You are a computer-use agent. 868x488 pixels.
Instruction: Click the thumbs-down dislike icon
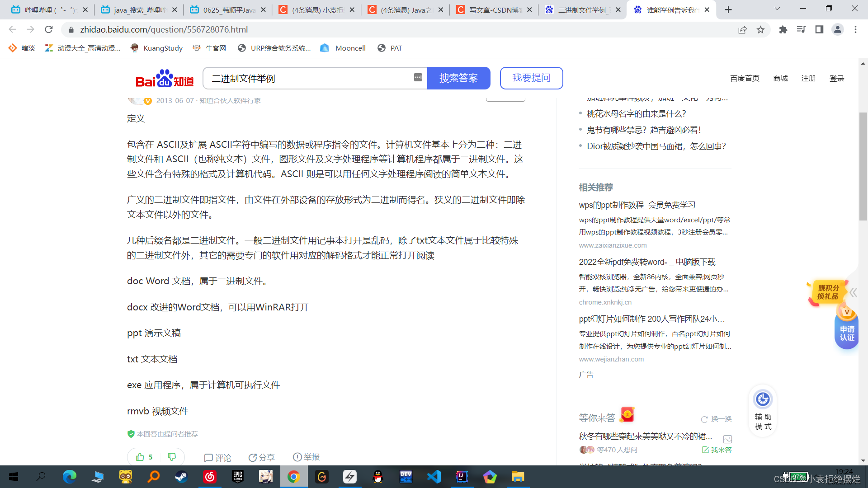(172, 457)
